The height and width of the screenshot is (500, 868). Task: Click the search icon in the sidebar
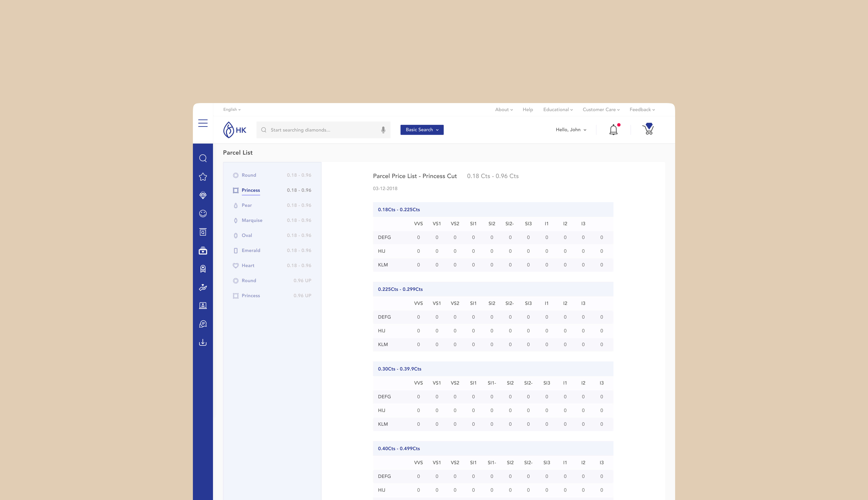[x=203, y=158]
